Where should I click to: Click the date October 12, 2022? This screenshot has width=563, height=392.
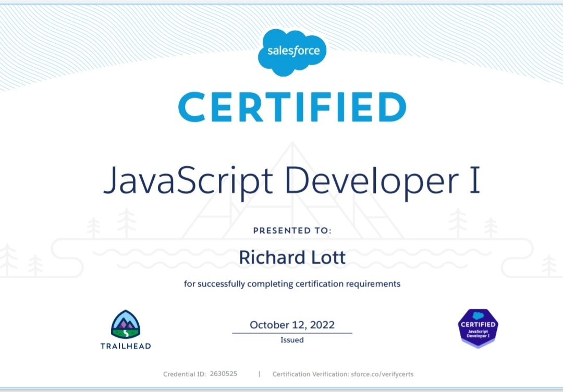pyautogui.click(x=292, y=325)
